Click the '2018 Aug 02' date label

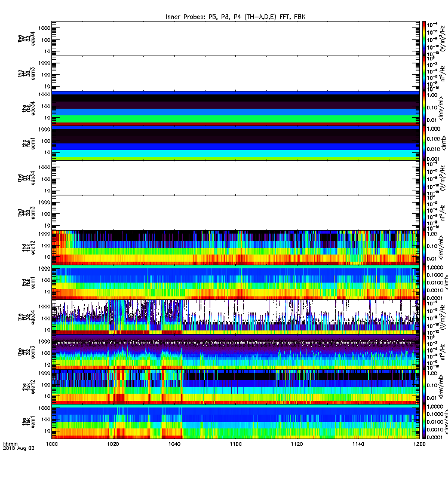click(x=19, y=449)
